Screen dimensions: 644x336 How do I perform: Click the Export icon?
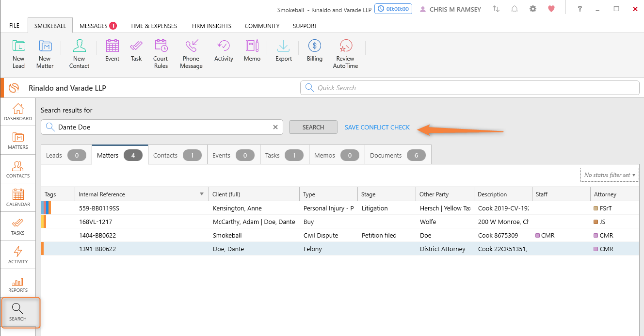284,50
